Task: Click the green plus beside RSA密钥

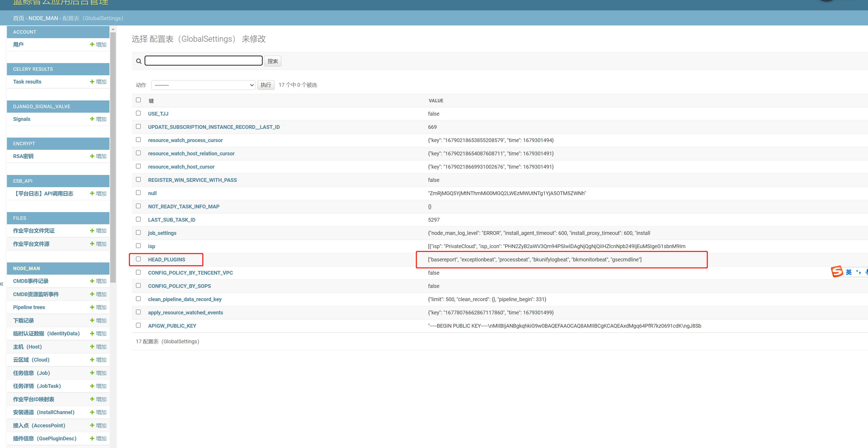Action: pyautogui.click(x=92, y=156)
